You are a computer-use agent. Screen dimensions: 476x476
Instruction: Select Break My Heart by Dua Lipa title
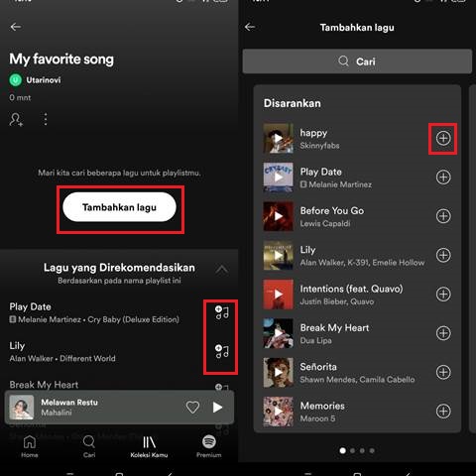[334, 327]
